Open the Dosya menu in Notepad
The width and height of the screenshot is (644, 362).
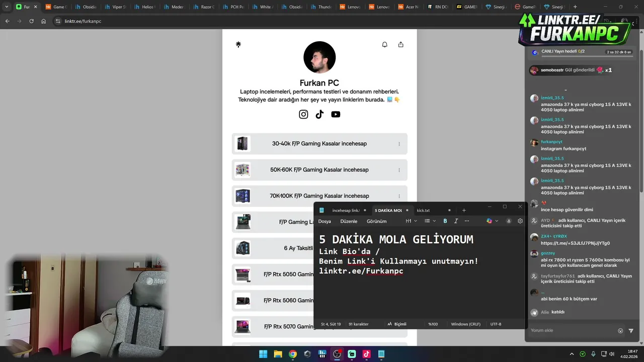[325, 221]
